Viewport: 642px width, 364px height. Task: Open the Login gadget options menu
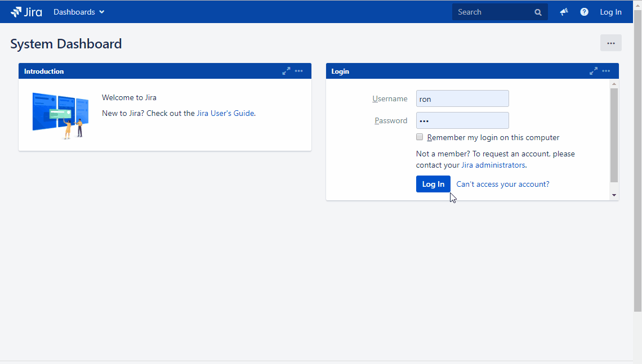[x=607, y=71]
